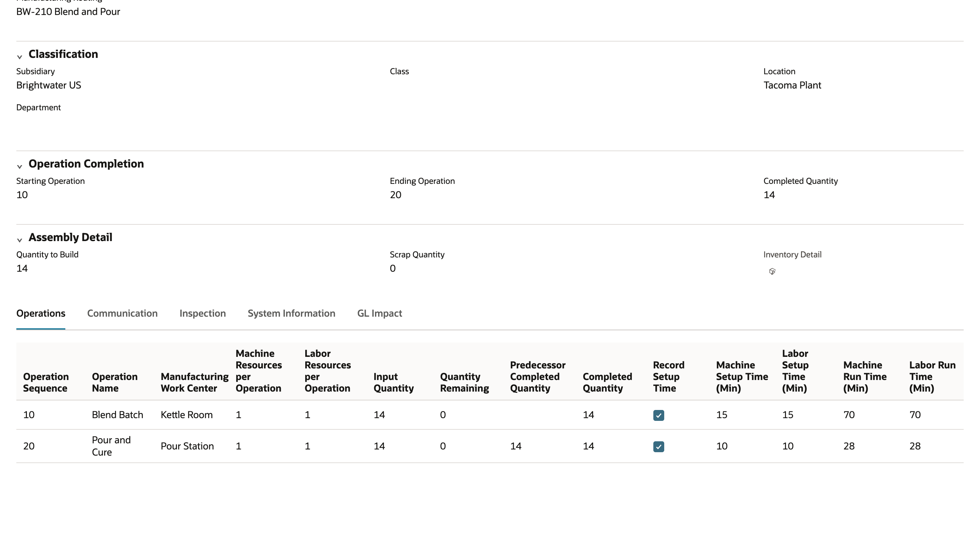Image resolution: width=980 pixels, height=538 pixels.
Task: Toggle Record Setup Time for Pour and Cure
Action: pyautogui.click(x=658, y=447)
